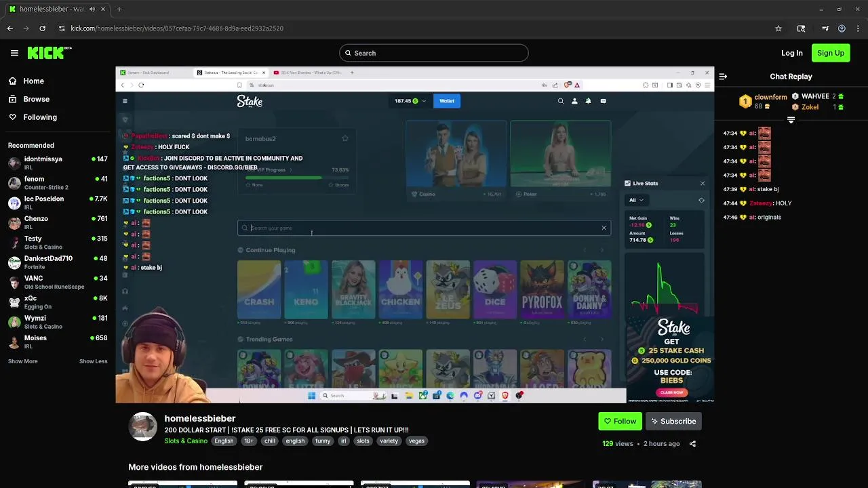Open recommended channel fenom
Image resolution: width=868 pixels, height=488 pixels.
[58, 183]
